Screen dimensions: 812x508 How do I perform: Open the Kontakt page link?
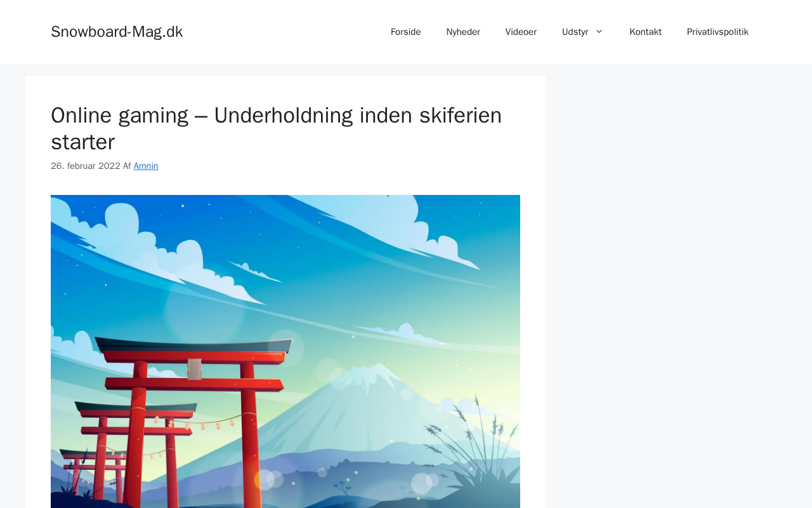(645, 32)
